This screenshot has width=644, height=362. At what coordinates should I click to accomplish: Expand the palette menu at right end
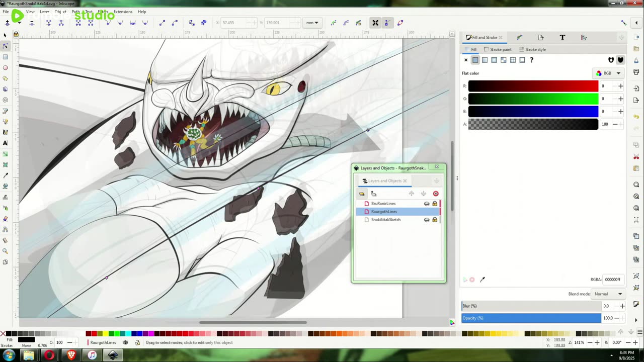click(640, 332)
